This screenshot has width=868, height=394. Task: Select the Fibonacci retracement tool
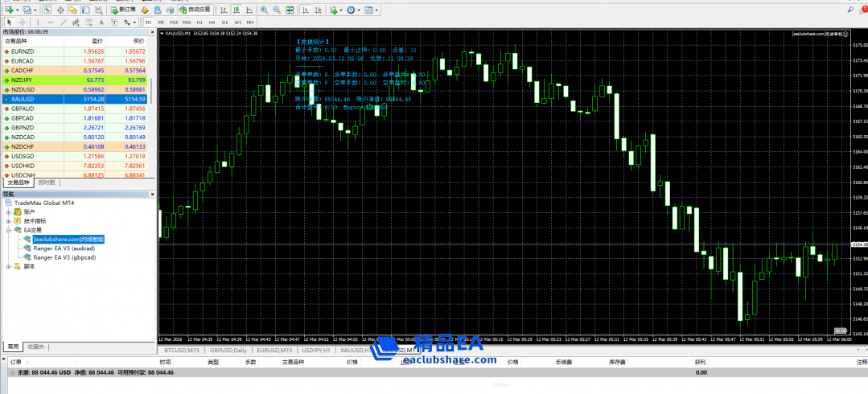click(x=88, y=23)
